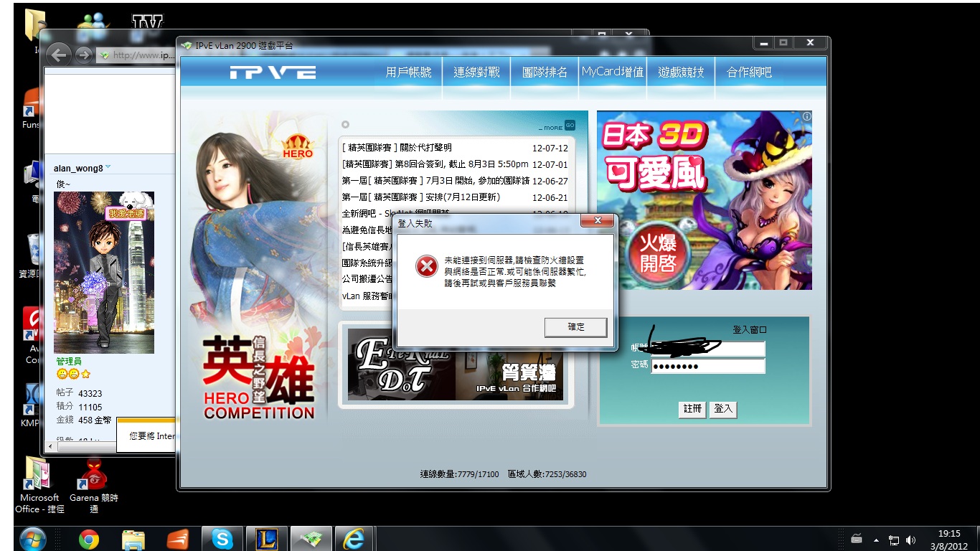The height and width of the screenshot is (551, 980).
Task: Click the 登入 login button
Action: 723,409
